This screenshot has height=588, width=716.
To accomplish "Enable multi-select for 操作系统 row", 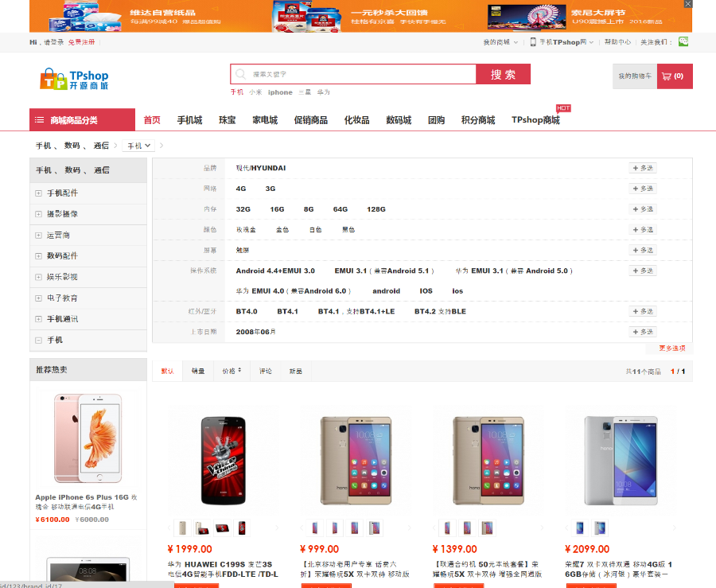I will pos(643,271).
